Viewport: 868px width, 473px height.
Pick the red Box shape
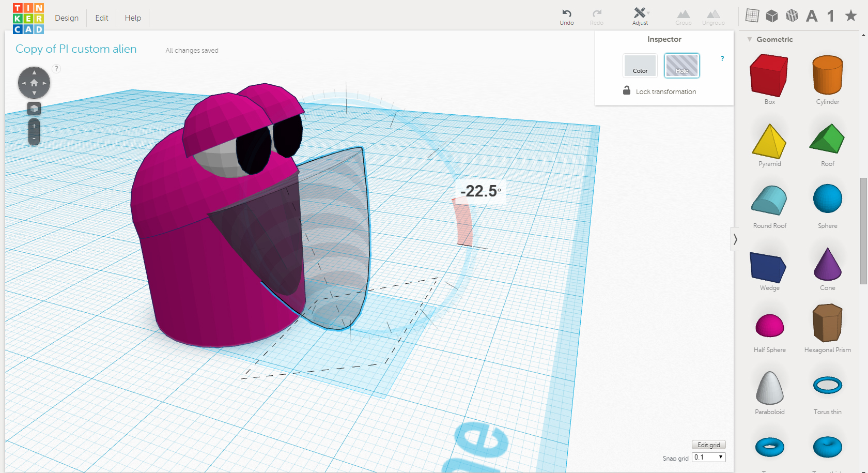click(x=769, y=75)
